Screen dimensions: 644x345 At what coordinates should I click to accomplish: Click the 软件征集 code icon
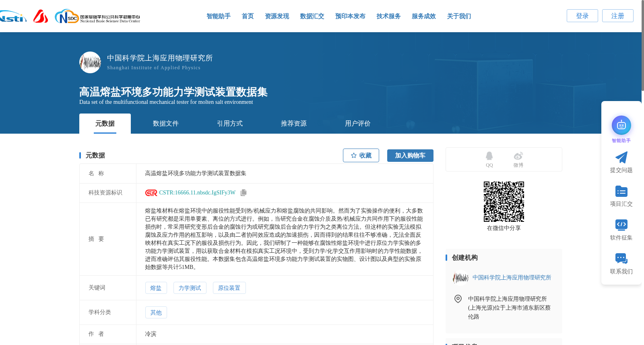621,225
